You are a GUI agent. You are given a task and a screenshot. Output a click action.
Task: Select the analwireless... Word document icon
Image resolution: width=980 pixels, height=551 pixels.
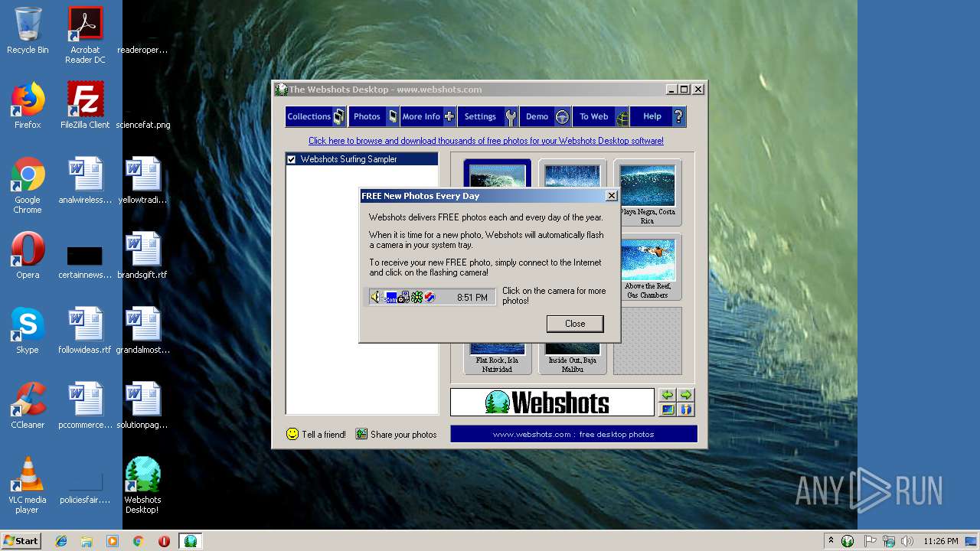(x=85, y=181)
